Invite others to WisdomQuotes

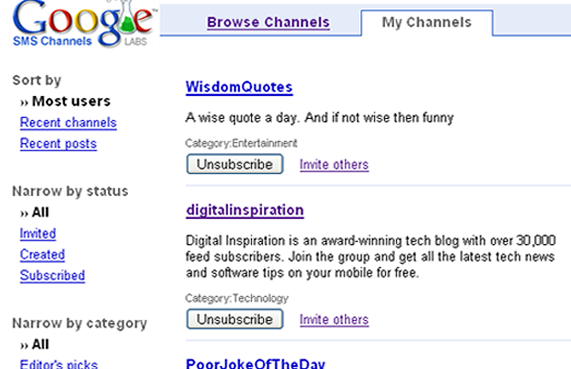(334, 165)
